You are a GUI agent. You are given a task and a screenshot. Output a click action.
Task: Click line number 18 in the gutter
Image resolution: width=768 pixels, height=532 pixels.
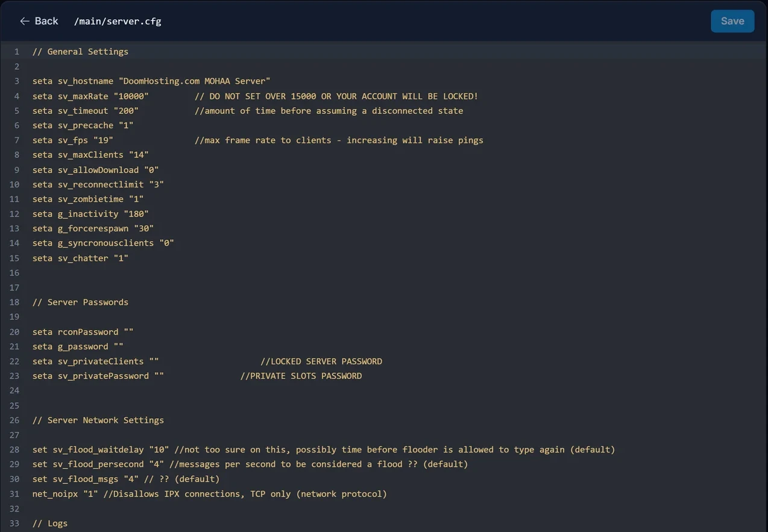point(14,302)
